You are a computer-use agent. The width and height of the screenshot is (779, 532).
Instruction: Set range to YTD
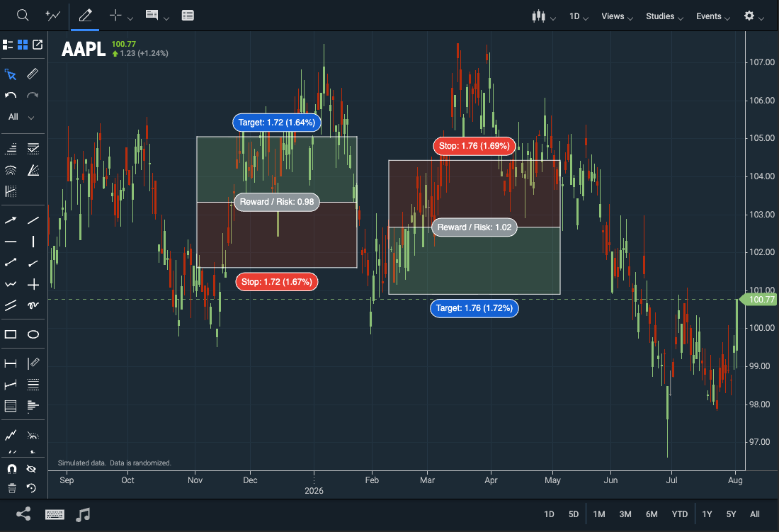click(x=680, y=514)
